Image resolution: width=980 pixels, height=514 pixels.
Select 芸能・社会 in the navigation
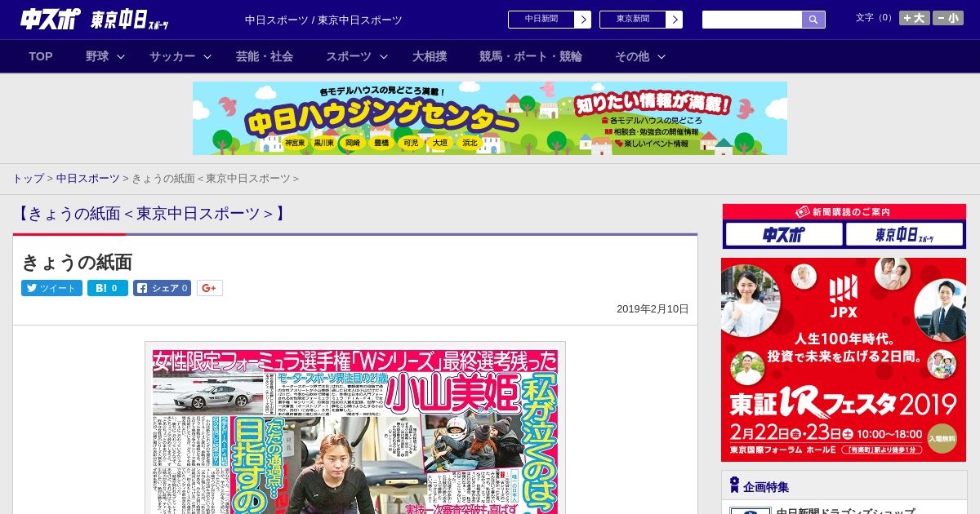tap(265, 56)
